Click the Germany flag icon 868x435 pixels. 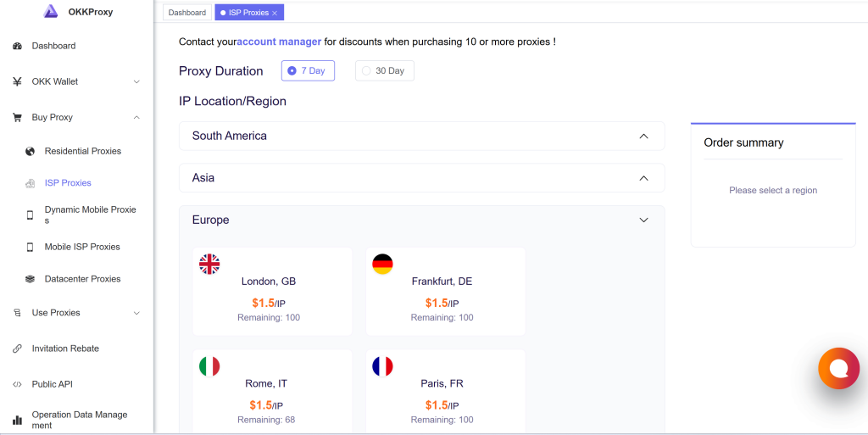click(x=382, y=265)
